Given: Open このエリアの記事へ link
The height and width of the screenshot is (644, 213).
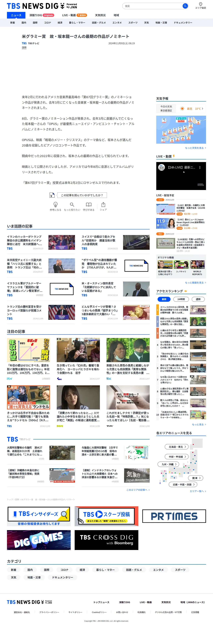Looking at the screenshot, I should 138,490.
